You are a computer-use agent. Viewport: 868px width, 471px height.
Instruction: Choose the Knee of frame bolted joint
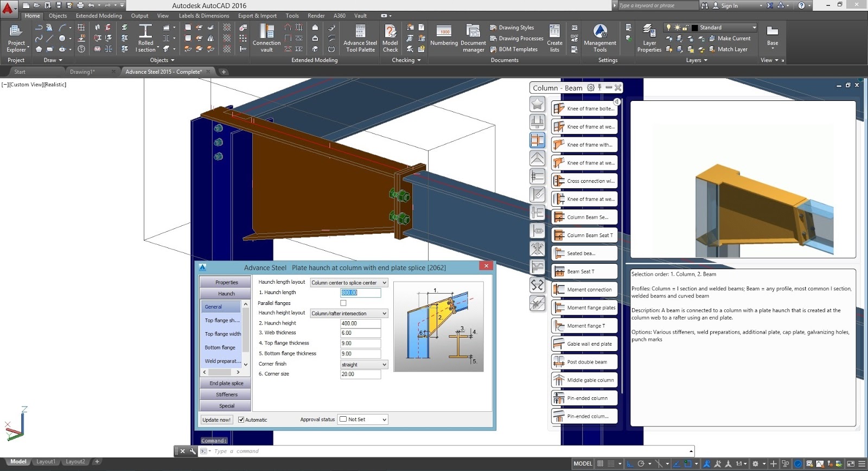point(584,109)
